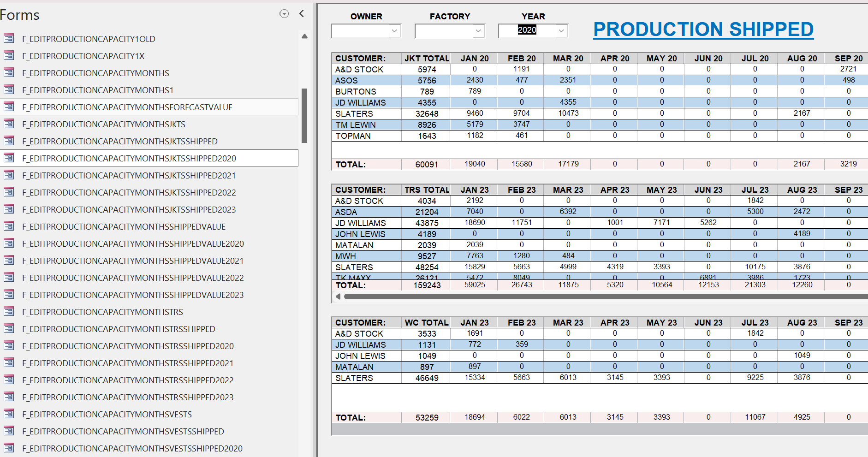The image size is (868, 457).
Task: Click the form icon beside F_EDITPRODUCTIONCAPACITYMONTHSJKTSSHIPPED2022
Action: 9,192
